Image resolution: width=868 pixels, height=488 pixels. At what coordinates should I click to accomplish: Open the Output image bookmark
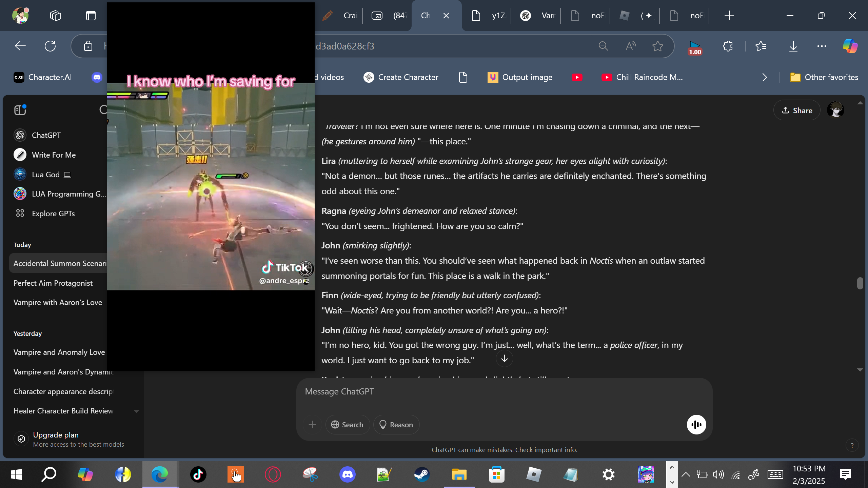[520, 77]
